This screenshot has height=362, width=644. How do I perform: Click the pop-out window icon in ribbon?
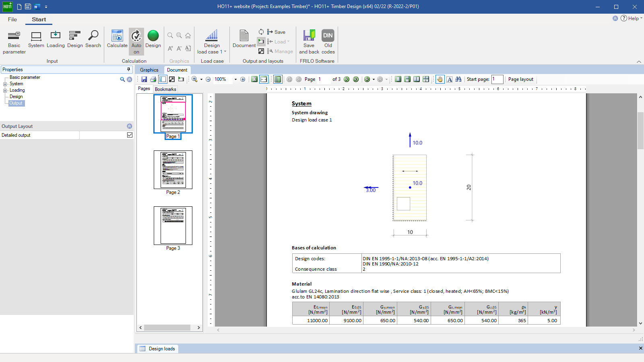point(261,51)
